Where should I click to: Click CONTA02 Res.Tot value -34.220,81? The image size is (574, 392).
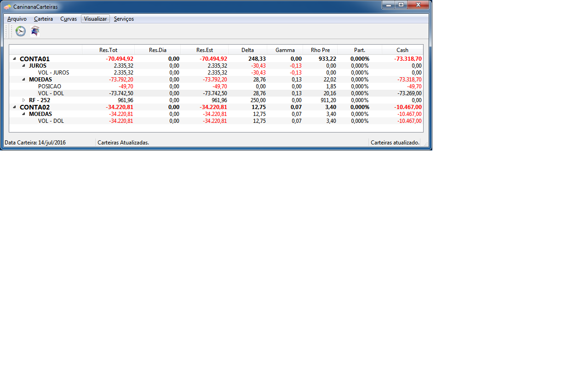tap(120, 107)
